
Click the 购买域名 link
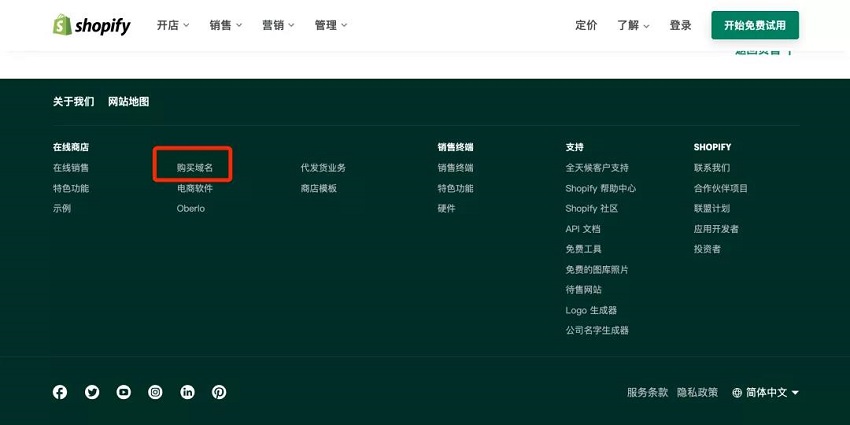195,168
